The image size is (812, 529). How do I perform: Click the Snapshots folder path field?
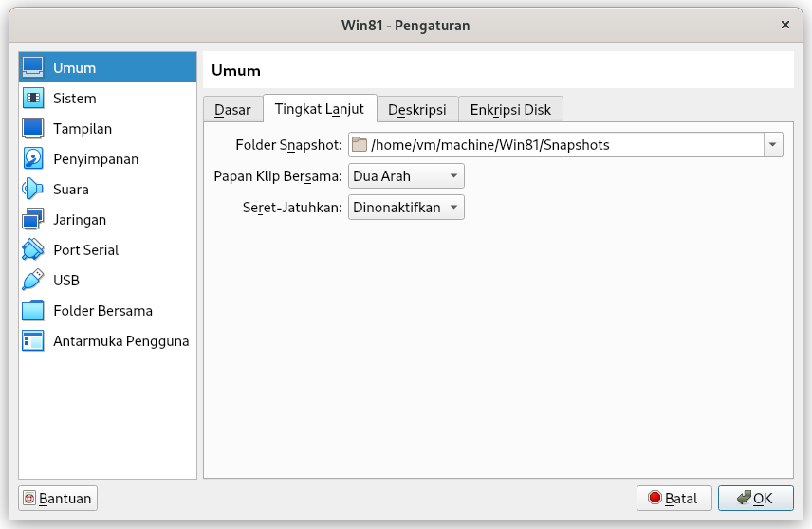point(556,145)
